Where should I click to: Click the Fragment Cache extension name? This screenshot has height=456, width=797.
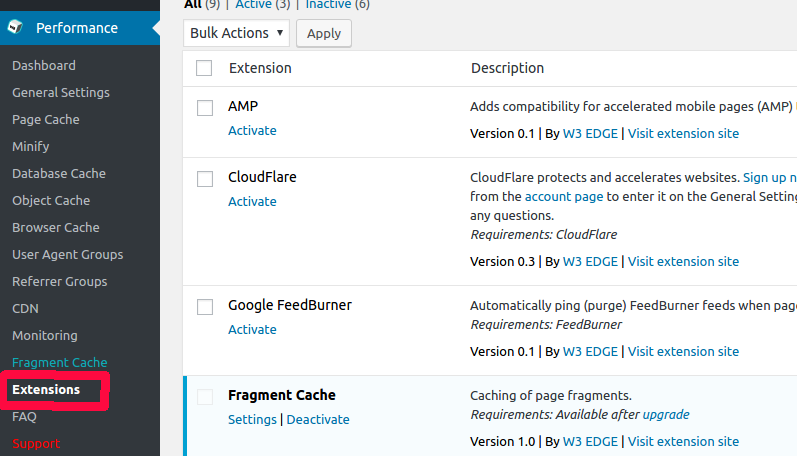282,396
